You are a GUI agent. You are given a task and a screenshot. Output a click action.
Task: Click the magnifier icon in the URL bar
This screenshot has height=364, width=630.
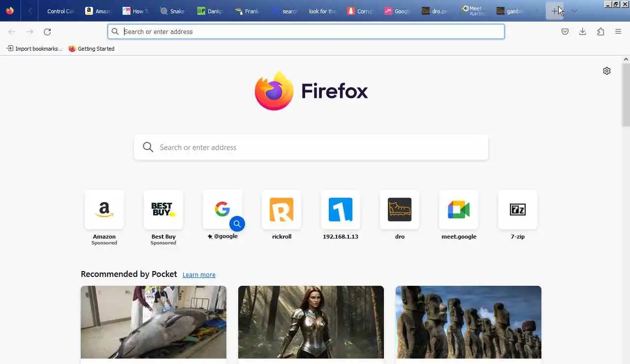coord(115,31)
